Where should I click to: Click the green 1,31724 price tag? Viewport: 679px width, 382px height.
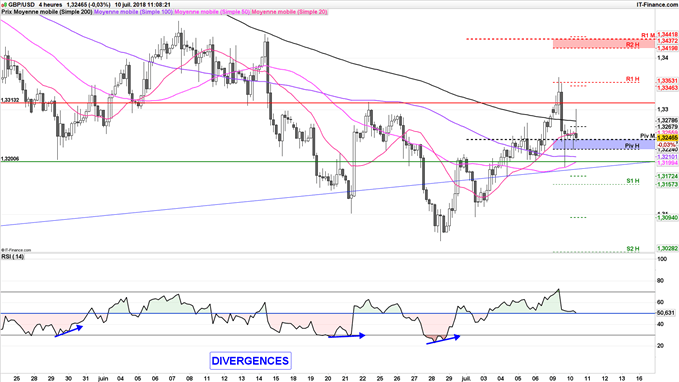click(x=667, y=176)
